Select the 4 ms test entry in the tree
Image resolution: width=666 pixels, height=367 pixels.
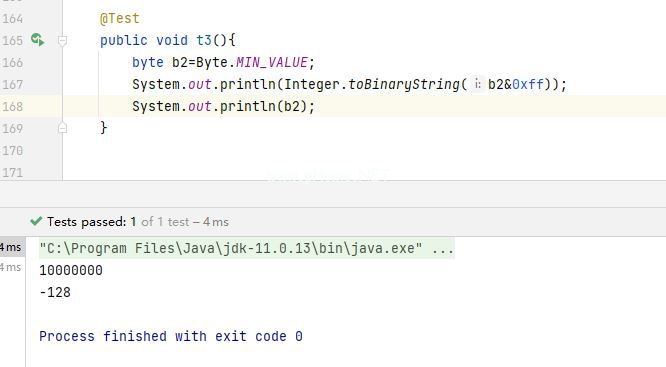tap(12, 247)
